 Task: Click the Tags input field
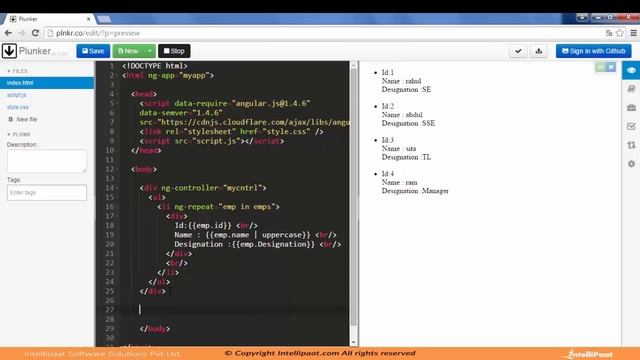pos(47,193)
